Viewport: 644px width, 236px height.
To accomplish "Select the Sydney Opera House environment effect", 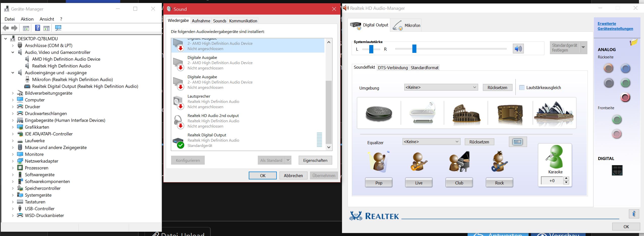I will click(554, 114).
